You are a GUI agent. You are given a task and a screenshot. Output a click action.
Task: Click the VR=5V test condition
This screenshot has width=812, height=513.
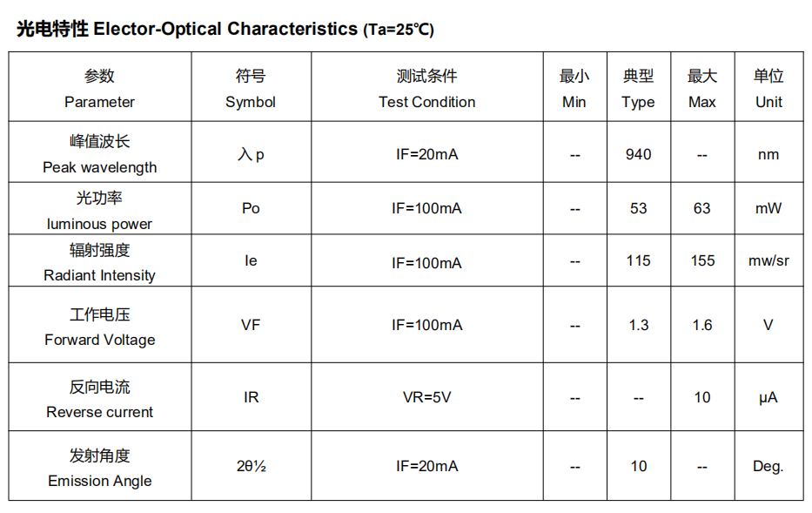coord(426,397)
